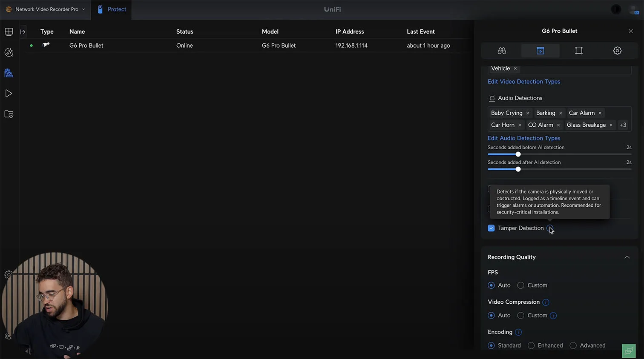
Task: Click the 'about 1 hour ago' cell
Action: (428, 46)
